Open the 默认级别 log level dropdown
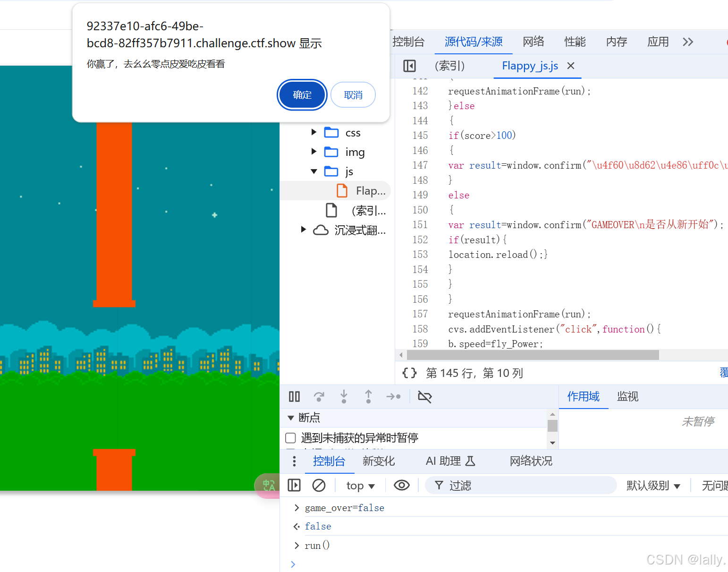Viewport: 728px width, 572px height. pyautogui.click(x=653, y=486)
